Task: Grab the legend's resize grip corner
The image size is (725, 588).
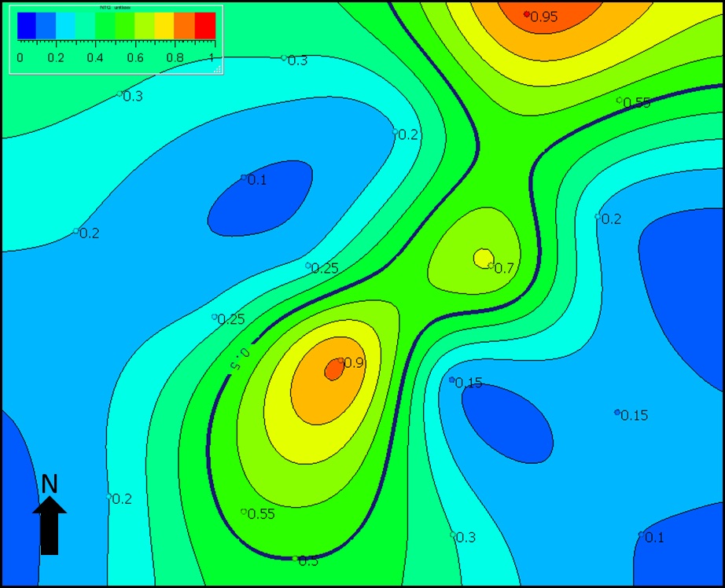Action: click(x=218, y=69)
